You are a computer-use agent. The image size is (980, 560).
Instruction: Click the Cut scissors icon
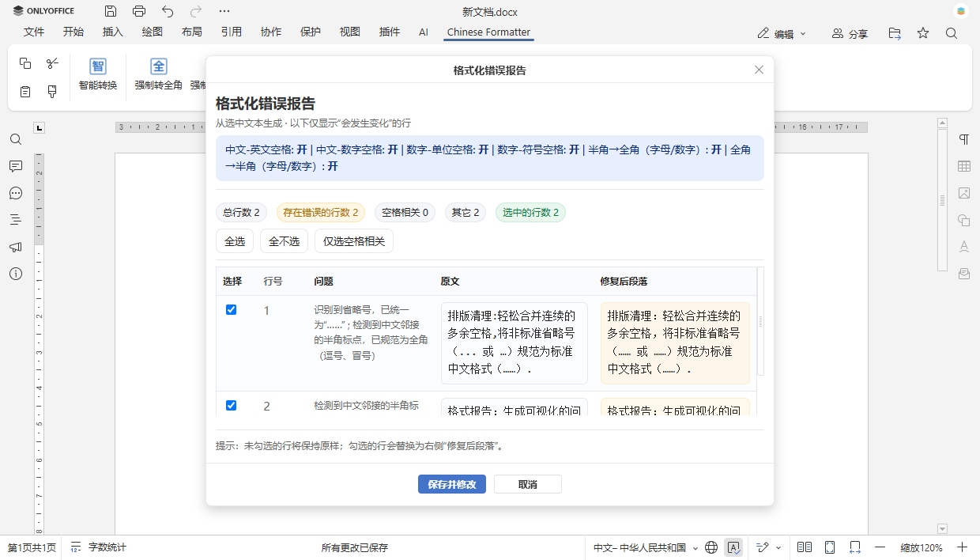(x=52, y=63)
